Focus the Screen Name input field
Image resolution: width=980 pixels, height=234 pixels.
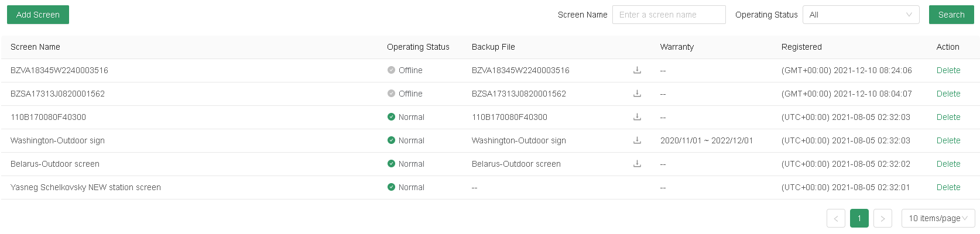[x=669, y=15]
